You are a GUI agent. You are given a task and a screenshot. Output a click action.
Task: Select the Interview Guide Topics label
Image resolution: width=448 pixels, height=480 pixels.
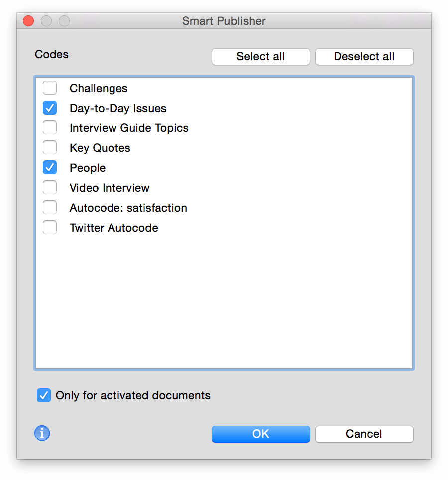tap(129, 128)
